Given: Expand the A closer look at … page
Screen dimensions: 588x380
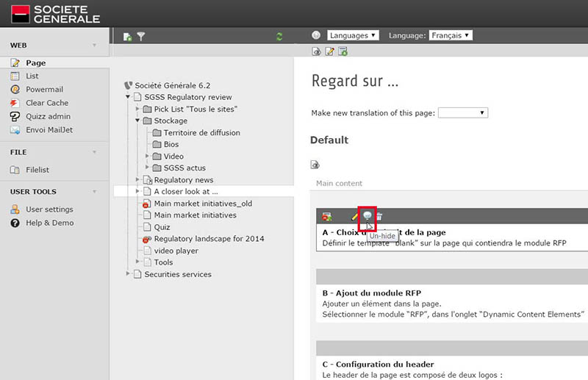Looking at the screenshot, I should [x=137, y=191].
